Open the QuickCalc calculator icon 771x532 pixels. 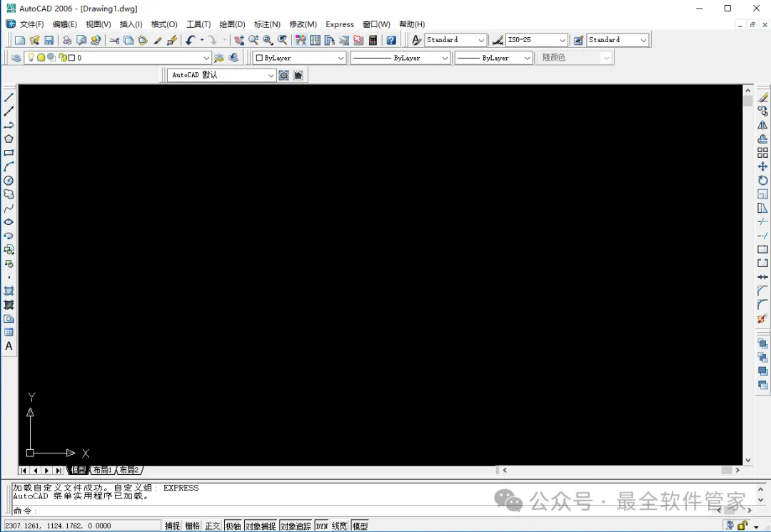373,40
